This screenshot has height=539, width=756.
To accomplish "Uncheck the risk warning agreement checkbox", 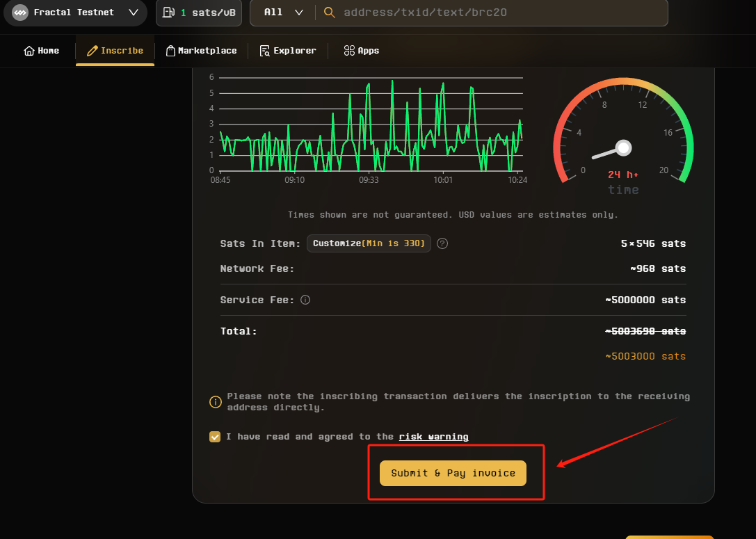I will [215, 437].
